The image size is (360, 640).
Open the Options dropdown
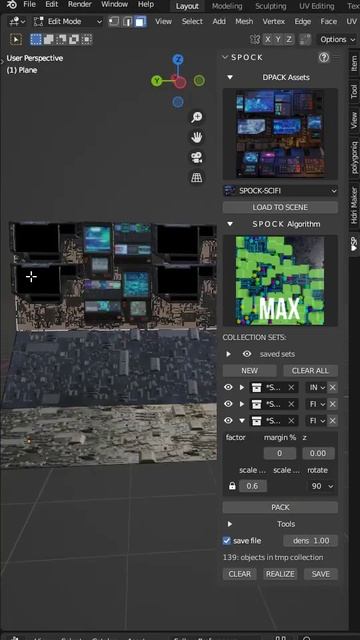tap(338, 40)
